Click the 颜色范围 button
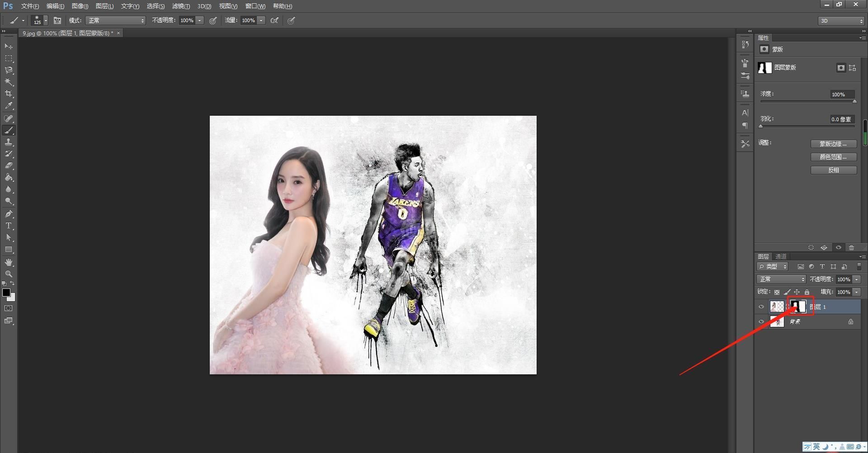The height and width of the screenshot is (453, 868). pyautogui.click(x=834, y=157)
